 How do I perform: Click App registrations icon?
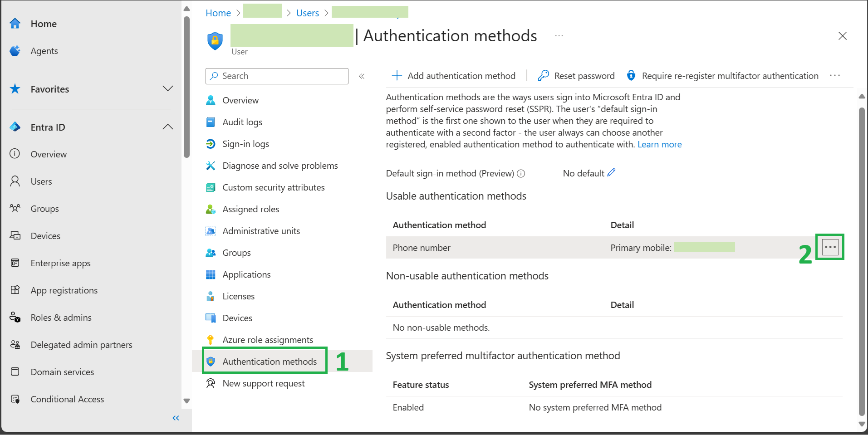(x=15, y=290)
